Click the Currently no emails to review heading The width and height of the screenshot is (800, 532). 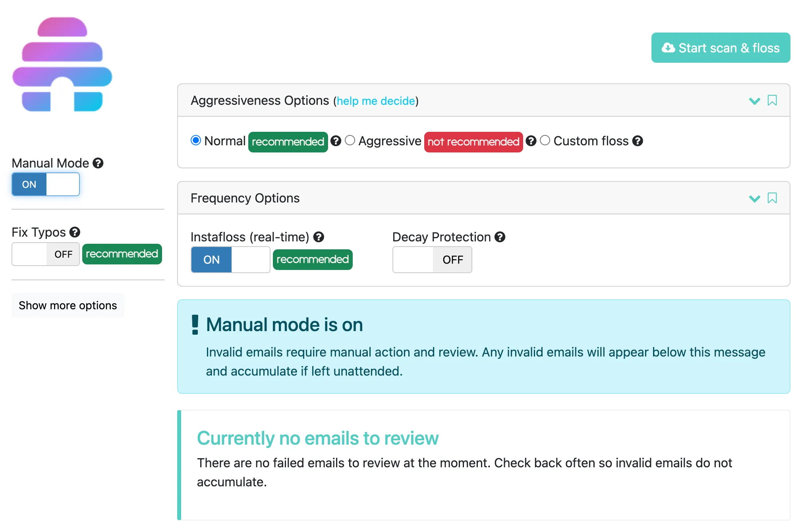[318, 438]
